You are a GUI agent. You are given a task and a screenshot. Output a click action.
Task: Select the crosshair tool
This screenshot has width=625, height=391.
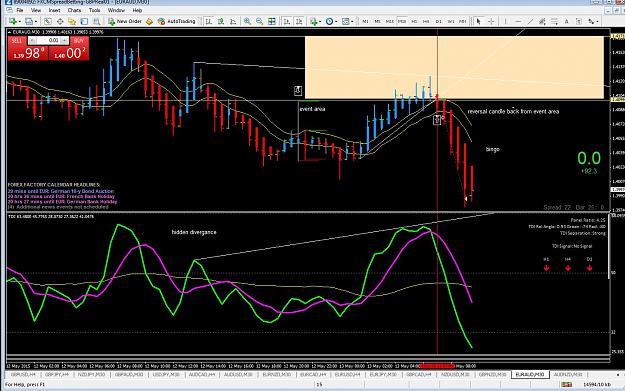(491, 21)
